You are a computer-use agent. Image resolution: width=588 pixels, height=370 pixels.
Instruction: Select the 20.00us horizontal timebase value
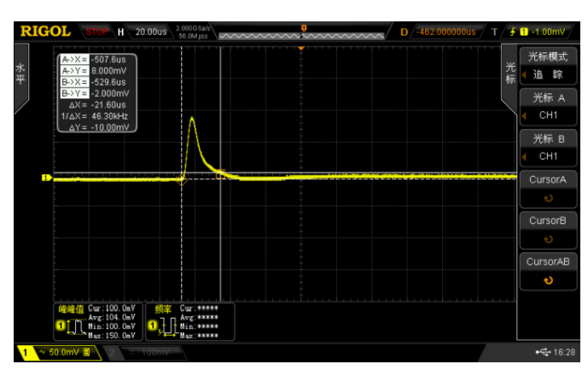pos(151,32)
